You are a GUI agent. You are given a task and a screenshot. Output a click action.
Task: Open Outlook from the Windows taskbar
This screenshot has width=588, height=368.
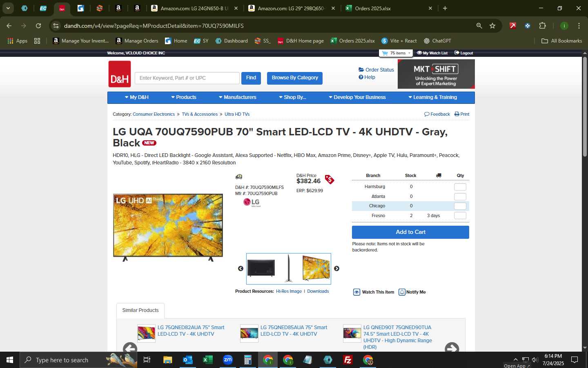(187, 360)
